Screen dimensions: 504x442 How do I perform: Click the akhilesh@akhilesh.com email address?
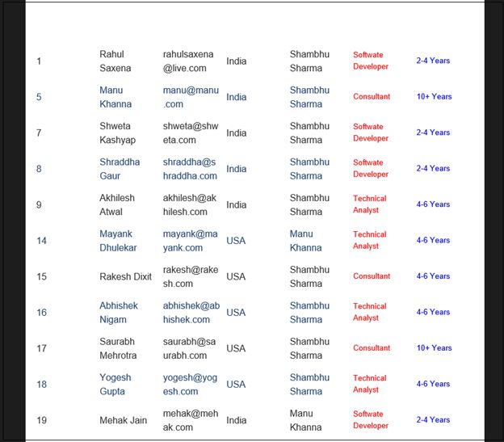(x=191, y=204)
